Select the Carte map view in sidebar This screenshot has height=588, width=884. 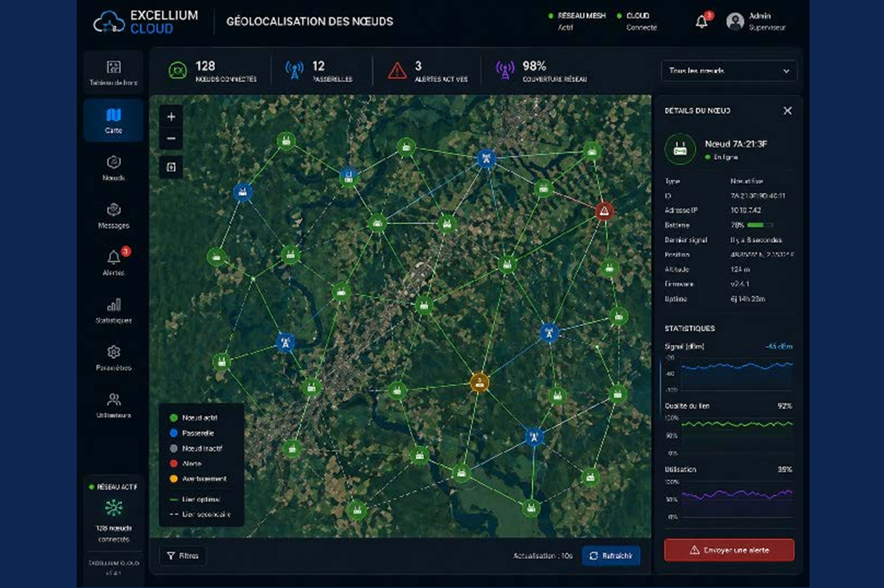[x=113, y=121]
